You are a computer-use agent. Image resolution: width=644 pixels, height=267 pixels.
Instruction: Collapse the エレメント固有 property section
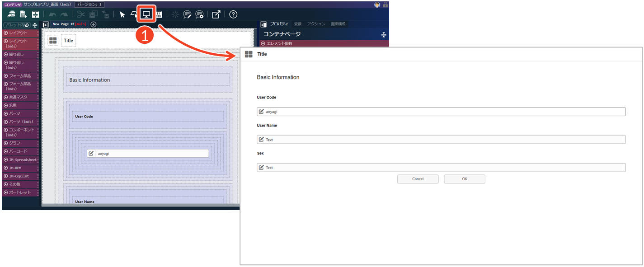coord(277,43)
